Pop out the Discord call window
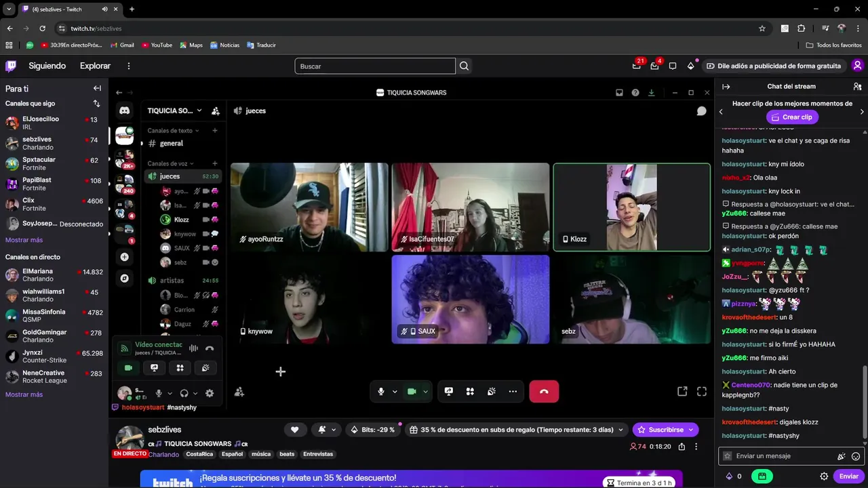Viewport: 868px width, 488px height. (682, 391)
